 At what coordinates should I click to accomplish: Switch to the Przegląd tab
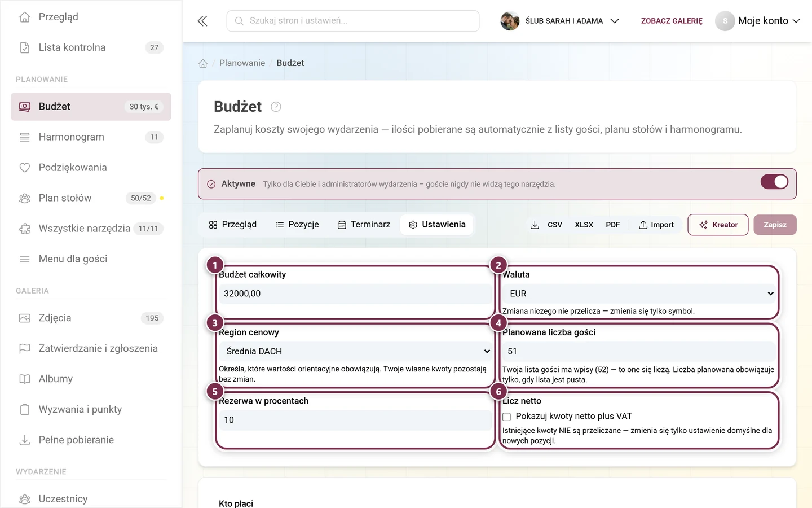pos(232,225)
